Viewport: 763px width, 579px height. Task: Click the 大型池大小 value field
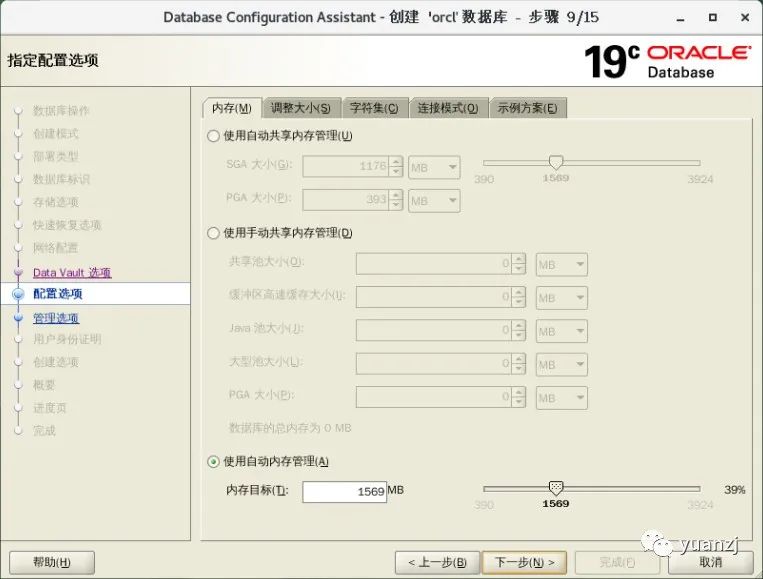point(434,364)
